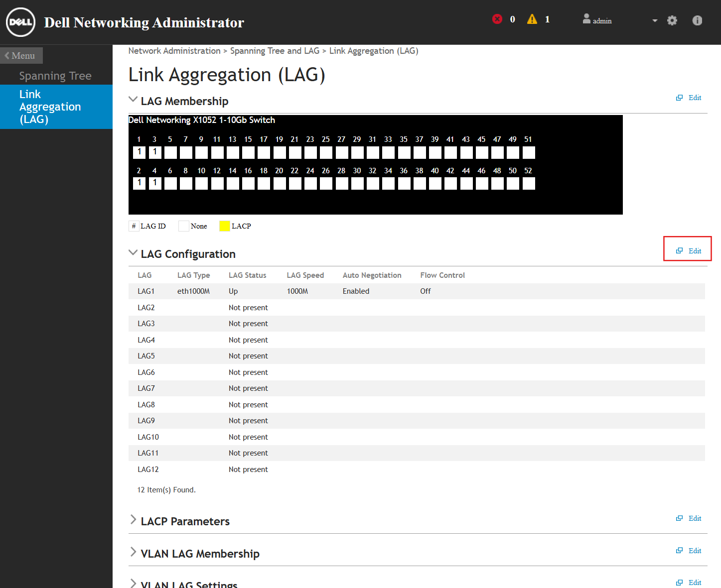Select switch port 4
The image size is (721, 588).
[155, 183]
